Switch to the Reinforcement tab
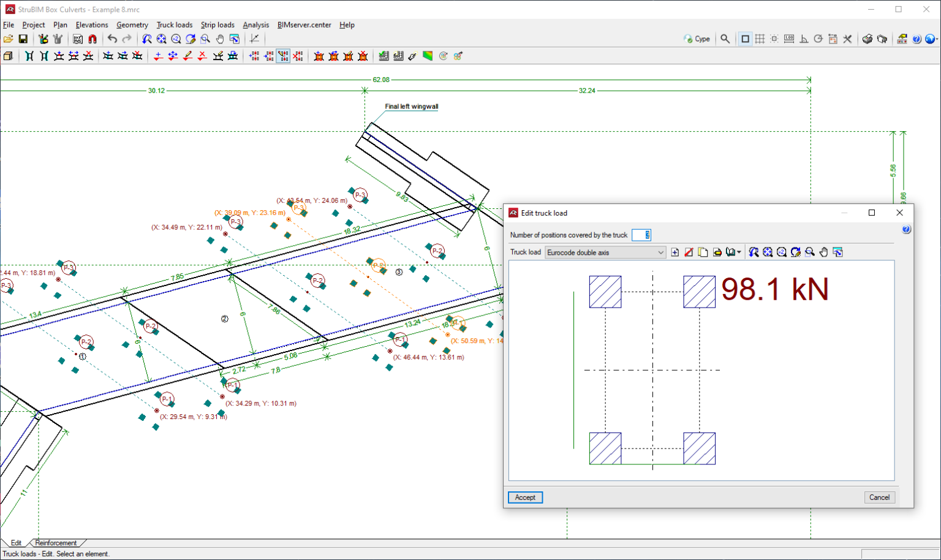Viewport: 941px width, 560px height. pyautogui.click(x=56, y=543)
